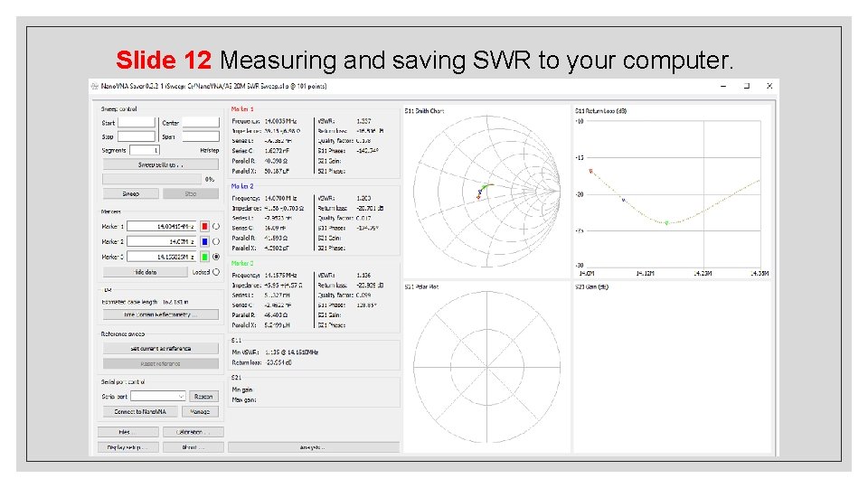This screenshot has height=488, width=868.
Task: Click the Marker 1 heading in readout panel
Action: coord(242,109)
